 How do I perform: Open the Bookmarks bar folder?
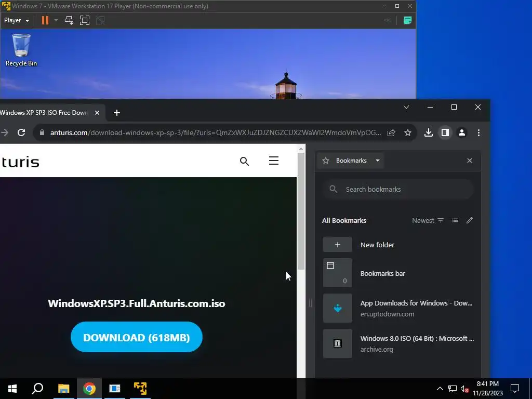pyautogui.click(x=398, y=273)
